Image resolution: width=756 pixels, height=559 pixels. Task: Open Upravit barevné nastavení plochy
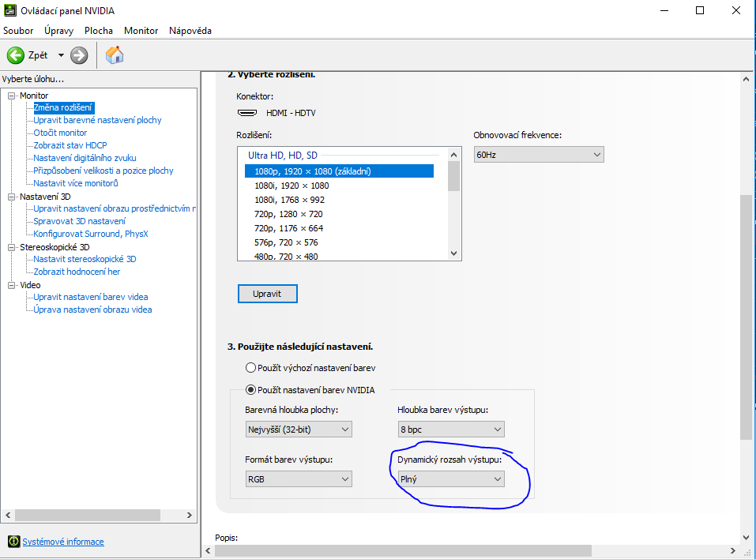click(97, 120)
